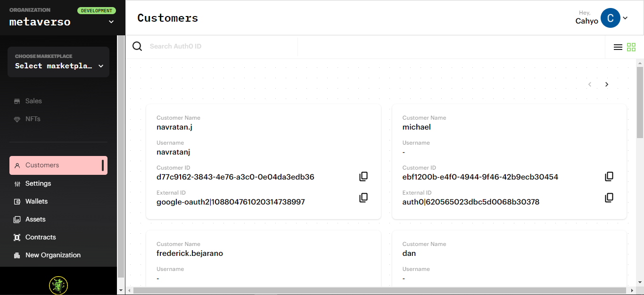
Task: Click the New Organization building icon
Action: click(17, 255)
